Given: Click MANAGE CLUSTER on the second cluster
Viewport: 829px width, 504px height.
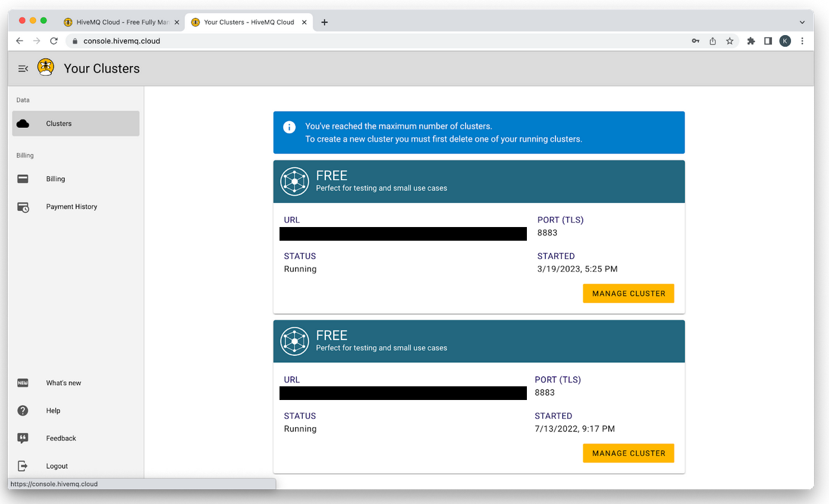Looking at the screenshot, I should [628, 453].
